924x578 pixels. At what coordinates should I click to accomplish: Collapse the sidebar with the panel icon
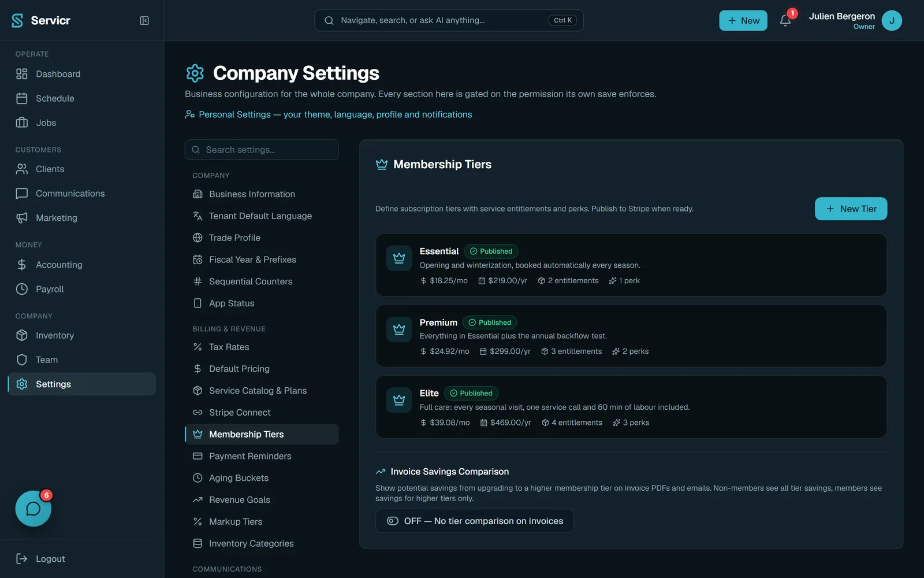click(144, 20)
